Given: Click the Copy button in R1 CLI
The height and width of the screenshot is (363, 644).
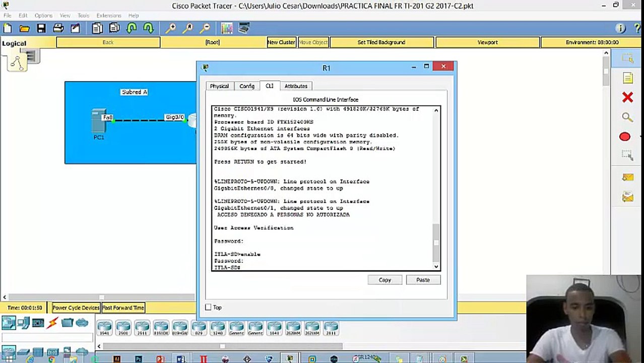Looking at the screenshot, I should tap(385, 280).
